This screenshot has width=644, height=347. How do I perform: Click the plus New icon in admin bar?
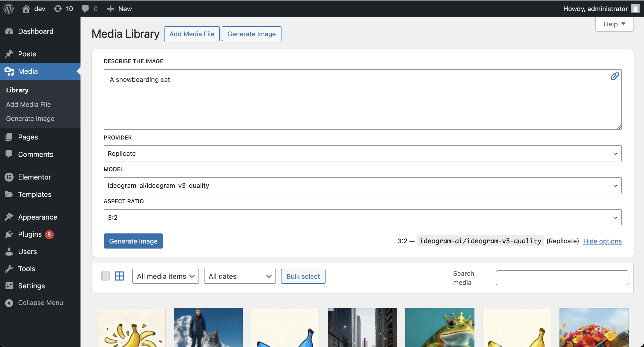tap(110, 9)
